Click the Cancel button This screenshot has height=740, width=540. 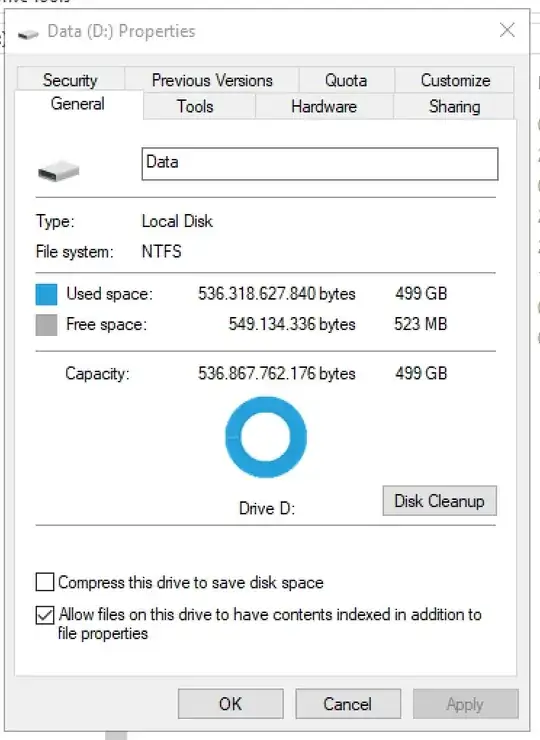tap(348, 704)
